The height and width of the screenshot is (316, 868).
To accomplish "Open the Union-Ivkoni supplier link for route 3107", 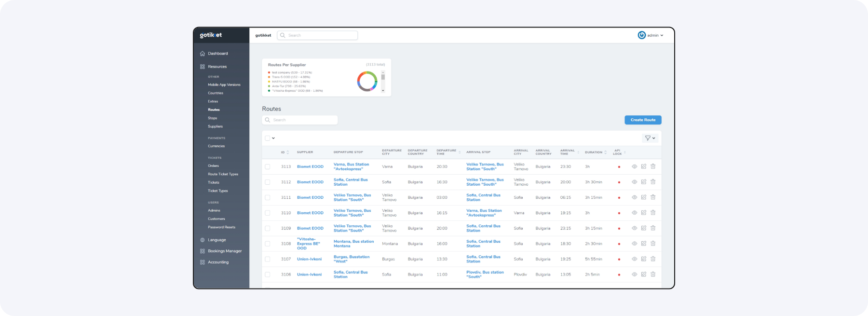I will pos(309,259).
